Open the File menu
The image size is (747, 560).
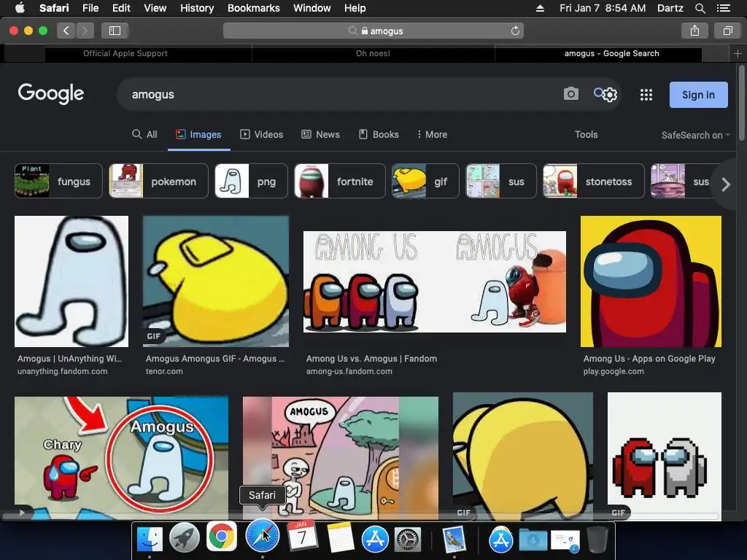pos(90,8)
